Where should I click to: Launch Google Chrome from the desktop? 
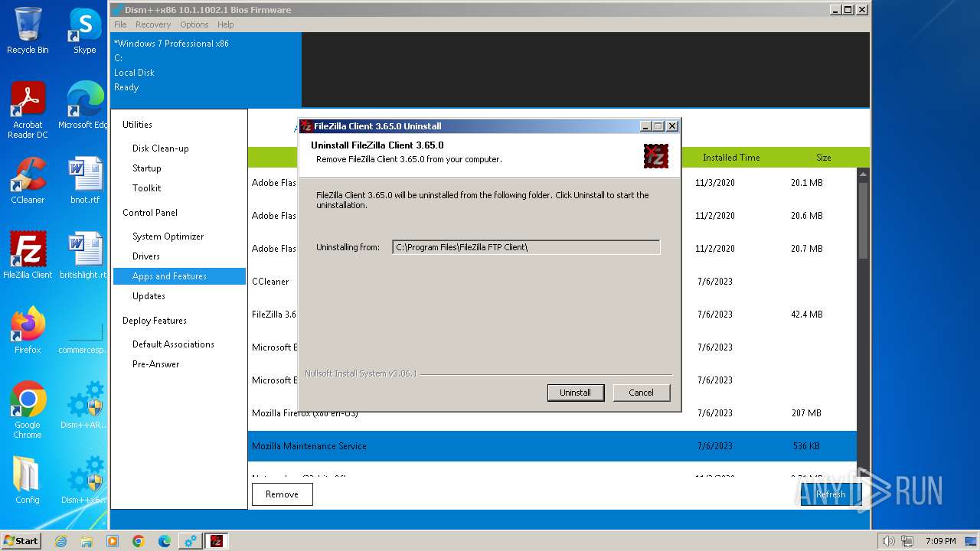28,409
